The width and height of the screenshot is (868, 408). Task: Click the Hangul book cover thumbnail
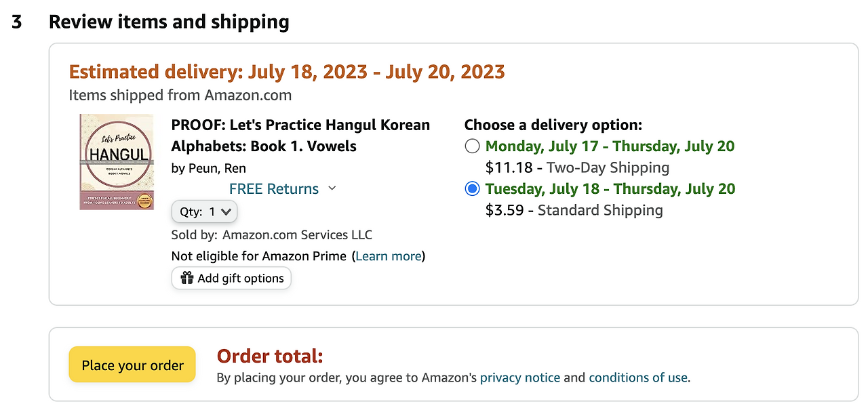[116, 161]
